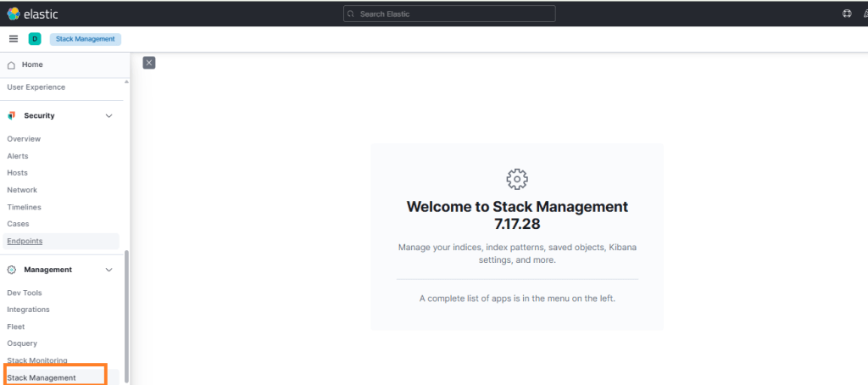Screen dimensions: 868x385
Task: Close the navigation flyout with X
Action: (149, 63)
